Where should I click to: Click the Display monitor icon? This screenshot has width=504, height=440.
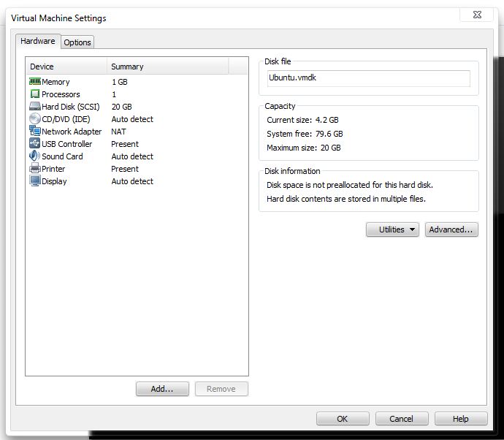35,181
